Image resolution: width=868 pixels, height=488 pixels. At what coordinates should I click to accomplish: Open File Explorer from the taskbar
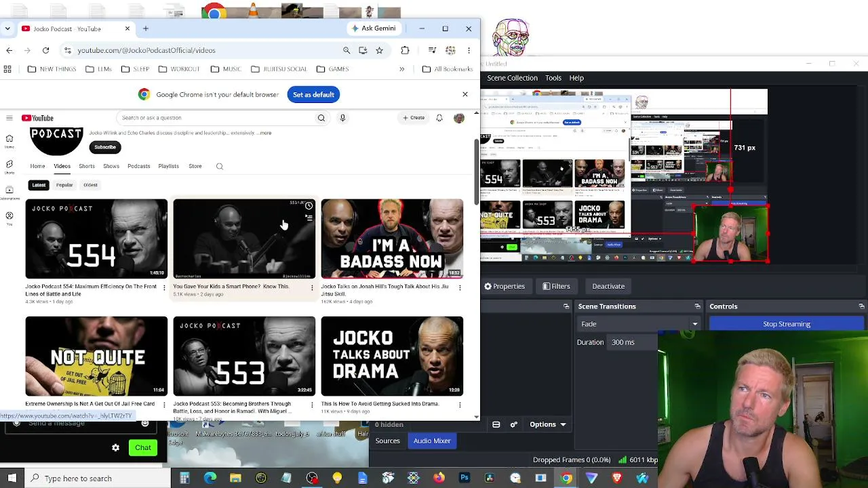click(x=235, y=479)
